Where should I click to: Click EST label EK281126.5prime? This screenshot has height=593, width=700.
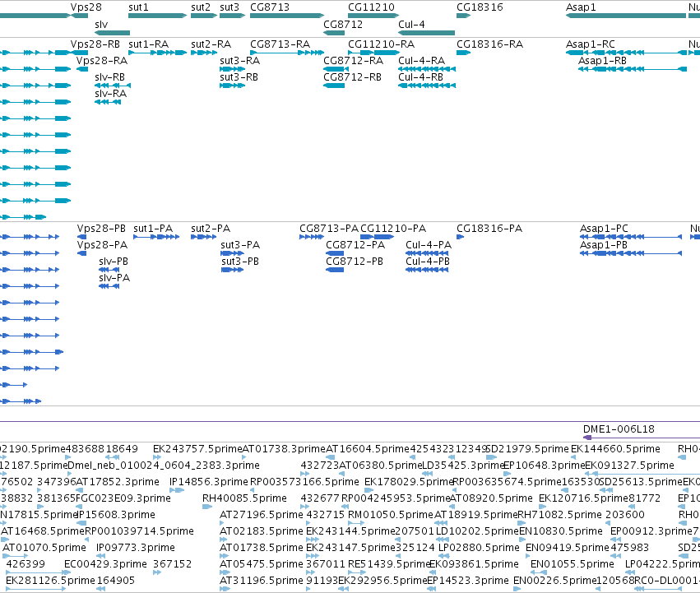pyautogui.click(x=50, y=581)
